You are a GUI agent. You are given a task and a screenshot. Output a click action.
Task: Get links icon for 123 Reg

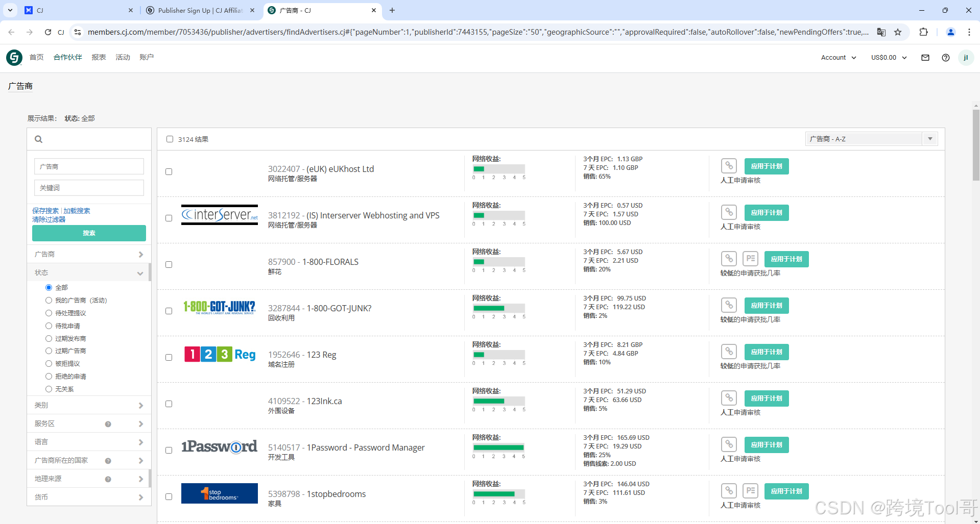click(x=729, y=352)
